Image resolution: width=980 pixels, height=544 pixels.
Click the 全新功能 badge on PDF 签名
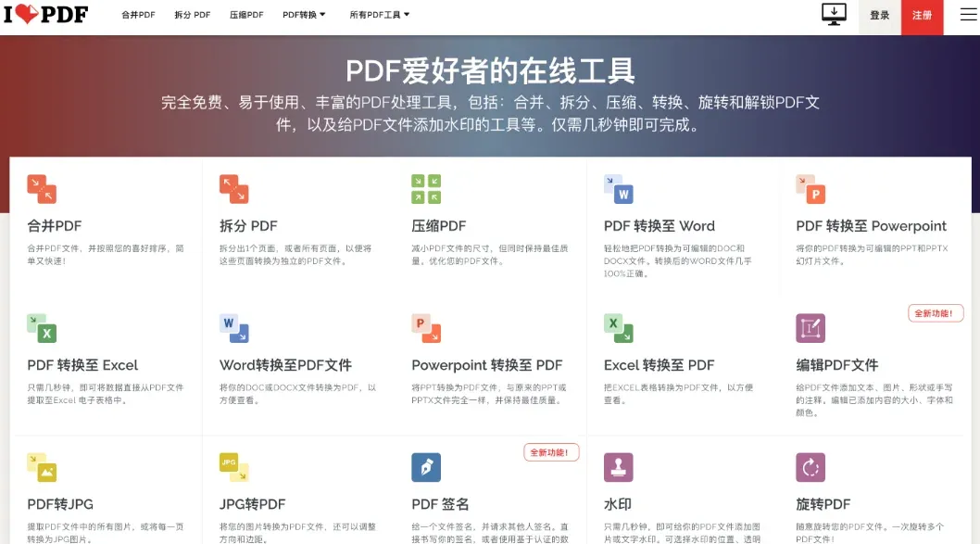pos(551,452)
